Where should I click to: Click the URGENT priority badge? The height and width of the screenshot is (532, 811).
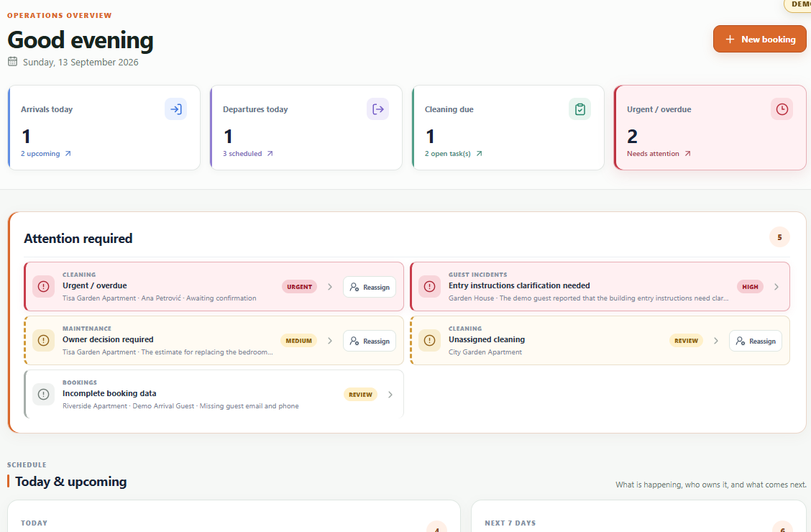300,287
